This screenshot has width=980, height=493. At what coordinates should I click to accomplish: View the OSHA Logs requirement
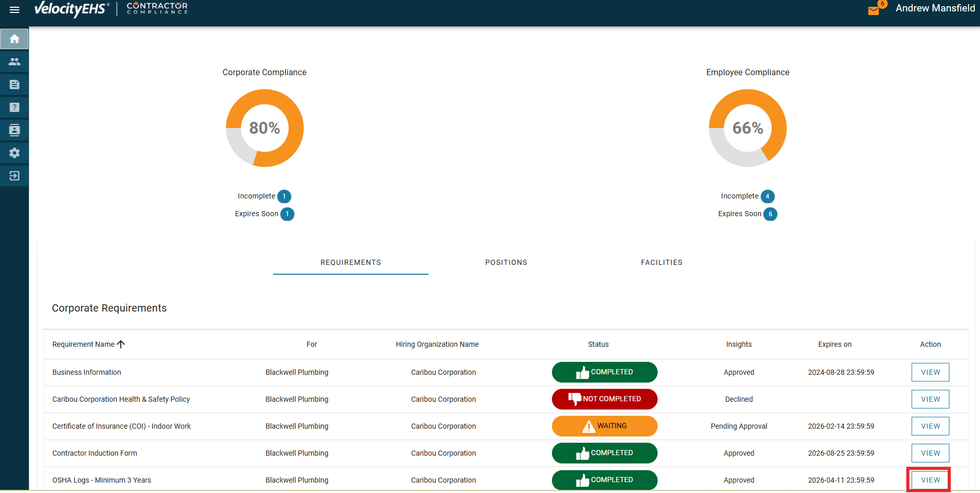930,480
